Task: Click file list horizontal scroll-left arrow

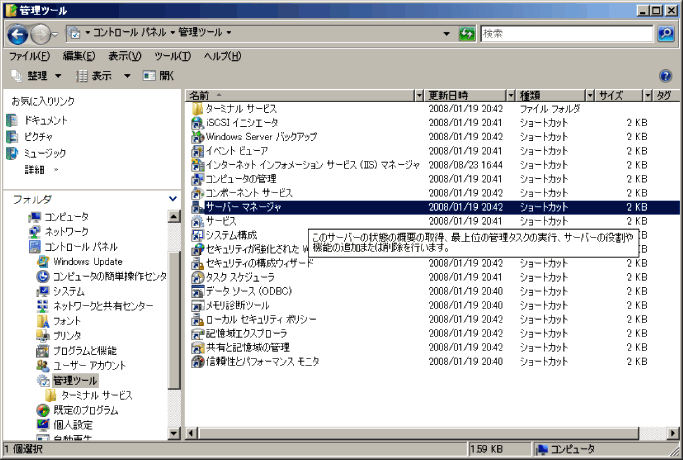Action: tap(191, 433)
